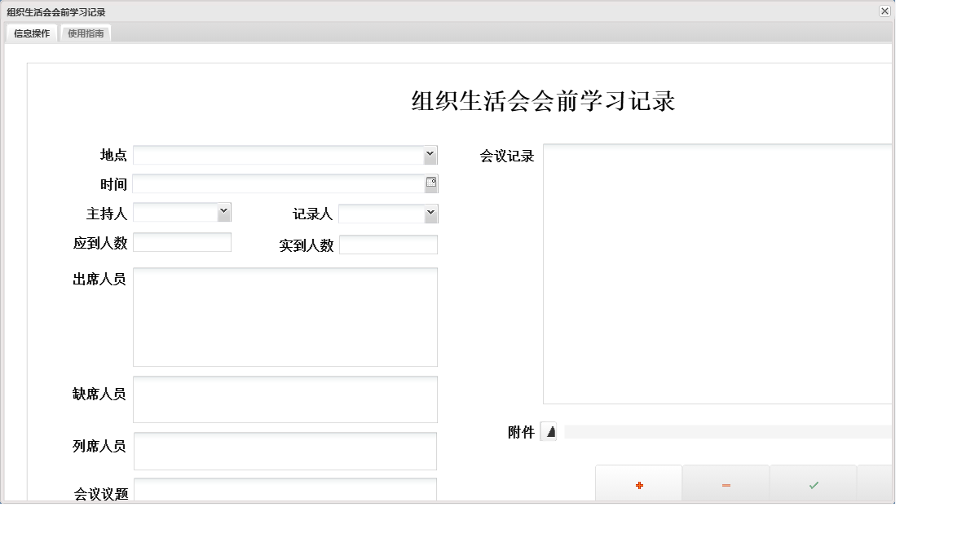Click the 时间 time input field

point(277,183)
